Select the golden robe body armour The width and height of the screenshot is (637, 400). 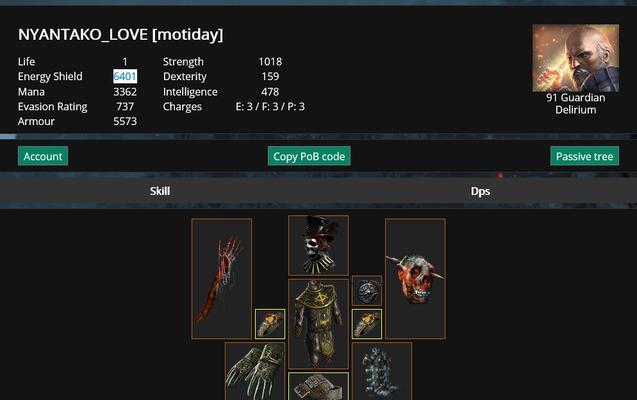coord(318,324)
